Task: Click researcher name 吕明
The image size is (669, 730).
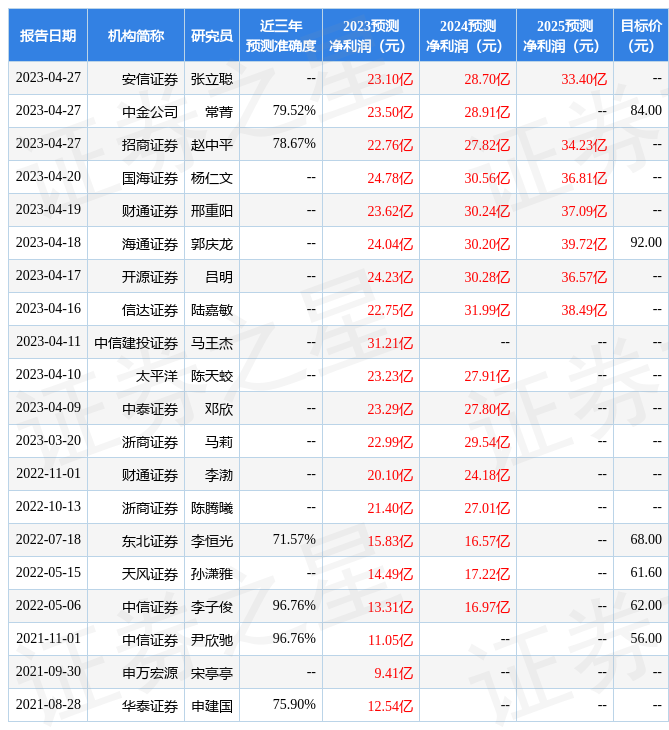Action: click(219, 277)
